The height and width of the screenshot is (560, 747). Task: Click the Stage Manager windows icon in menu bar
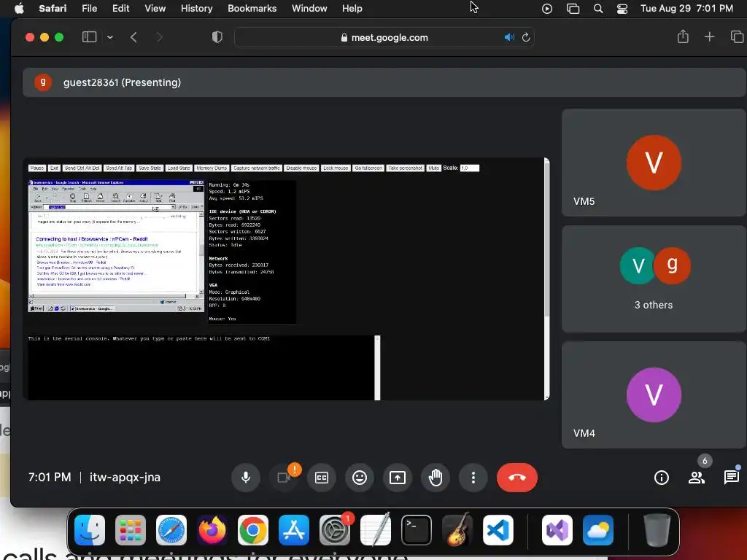(573, 9)
